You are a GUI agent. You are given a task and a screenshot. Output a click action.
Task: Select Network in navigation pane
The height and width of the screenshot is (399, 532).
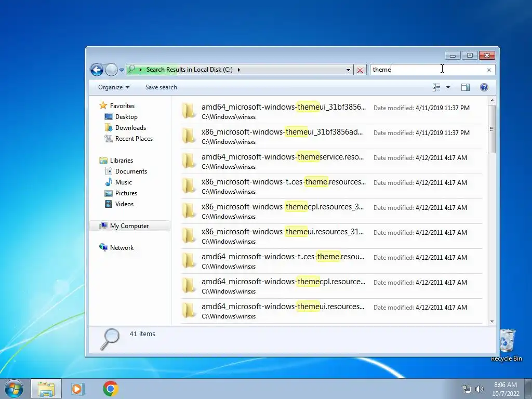[x=122, y=248]
